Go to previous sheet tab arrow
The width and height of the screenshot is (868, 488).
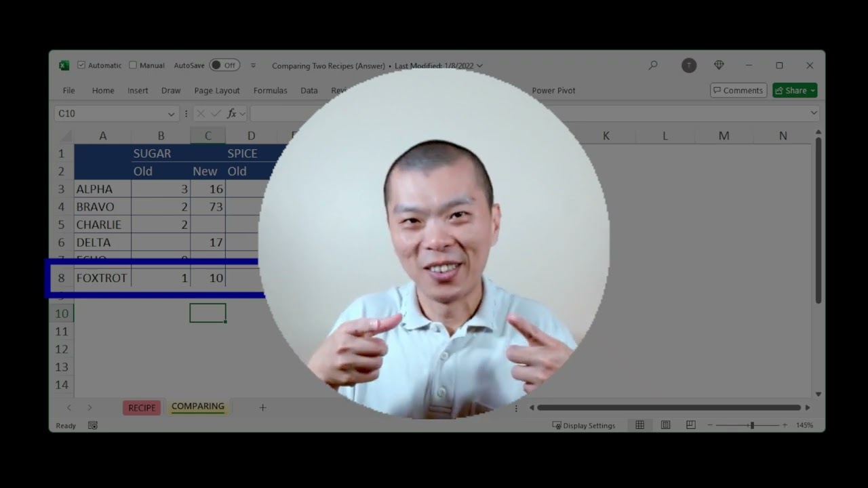[x=69, y=407]
